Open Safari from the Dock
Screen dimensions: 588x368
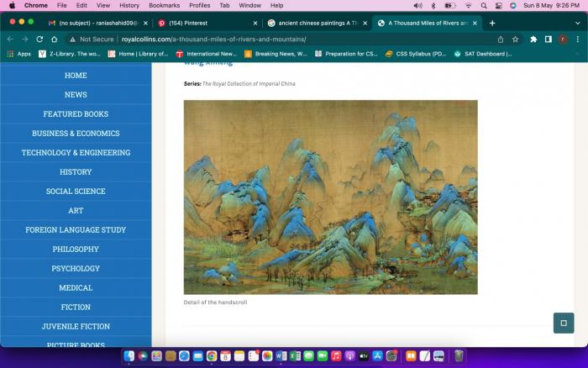point(184,356)
